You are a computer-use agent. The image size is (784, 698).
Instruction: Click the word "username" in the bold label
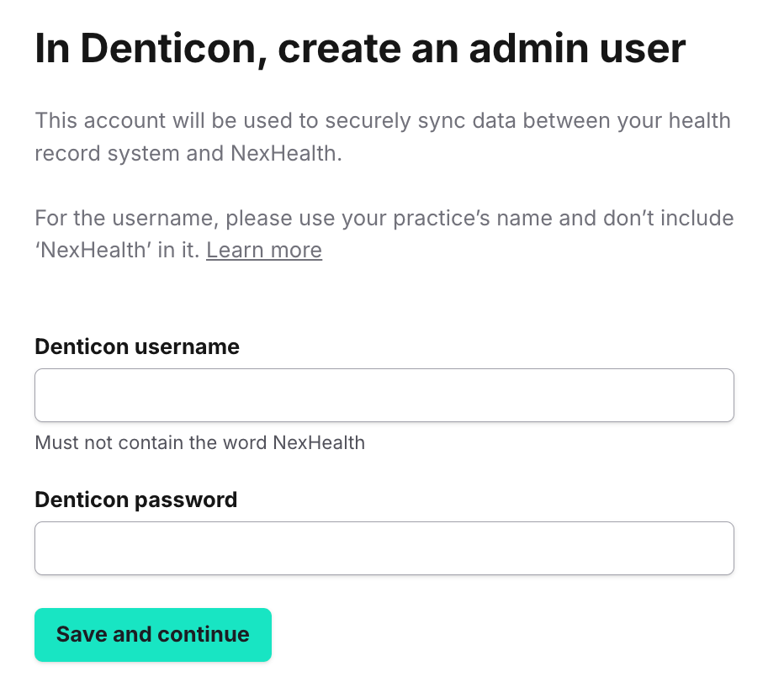(x=187, y=346)
